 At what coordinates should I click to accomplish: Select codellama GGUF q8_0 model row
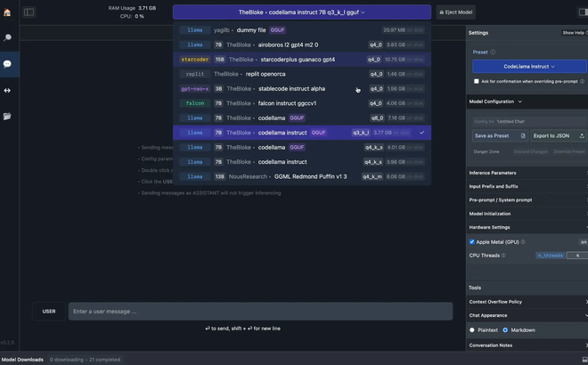point(302,118)
